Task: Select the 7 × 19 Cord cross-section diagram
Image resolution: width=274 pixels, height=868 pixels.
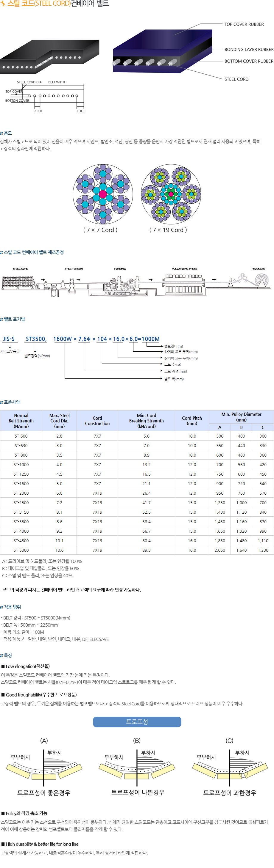Action: pos(171,194)
